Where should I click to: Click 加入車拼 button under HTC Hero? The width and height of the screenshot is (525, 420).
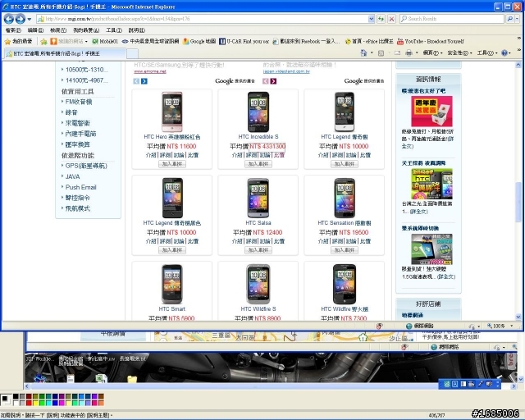click(x=172, y=164)
